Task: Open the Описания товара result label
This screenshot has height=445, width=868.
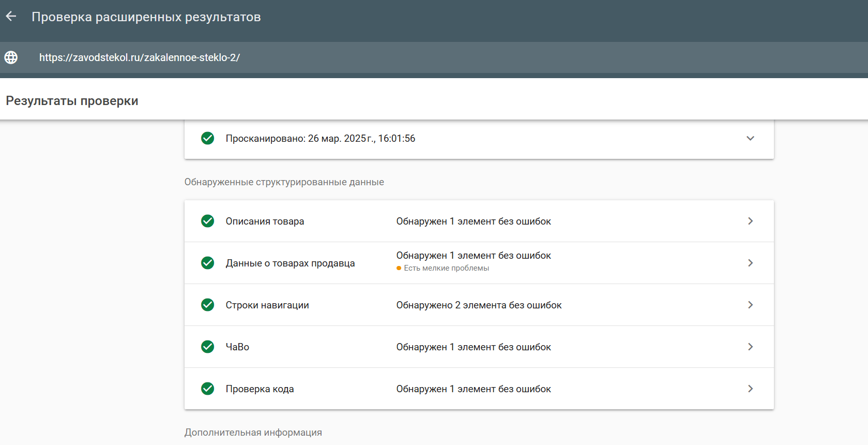Action: [265, 221]
